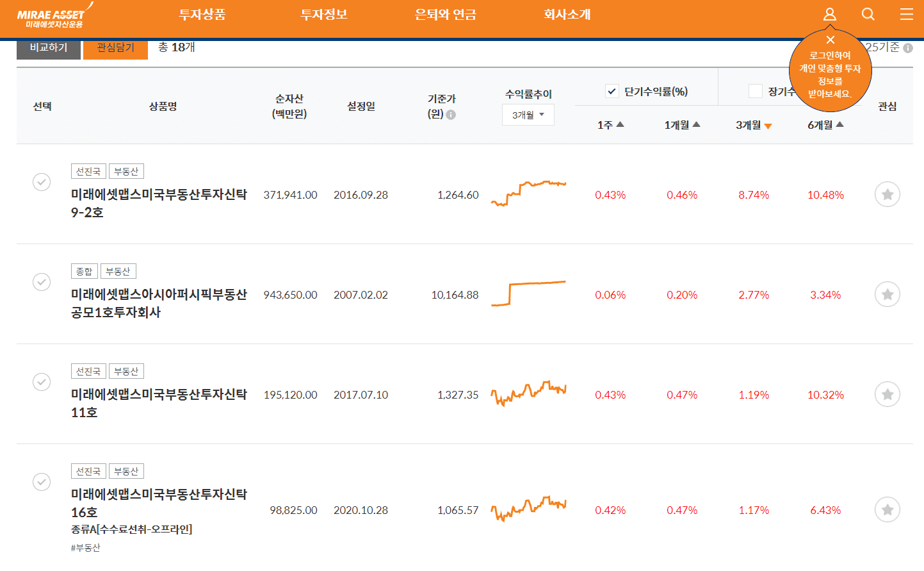
Task: Click inception date 2017.07.10
Action: tap(361, 395)
